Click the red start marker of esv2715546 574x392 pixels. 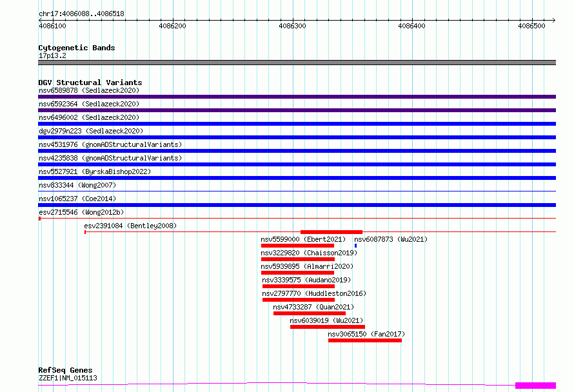pos(39,219)
